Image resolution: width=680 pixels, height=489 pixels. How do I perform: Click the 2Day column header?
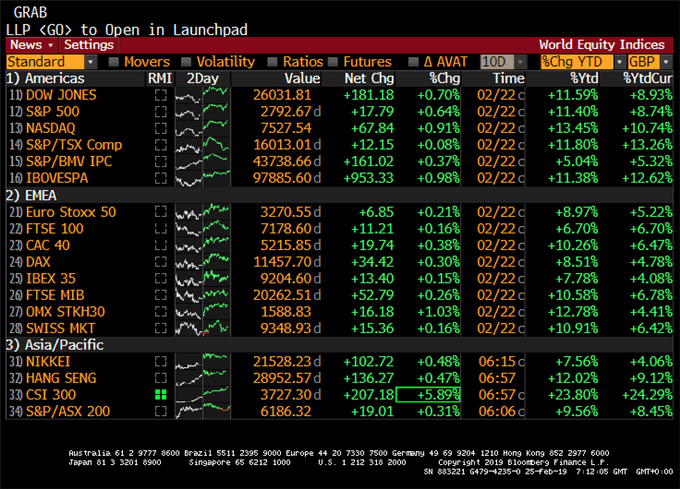pos(203,78)
